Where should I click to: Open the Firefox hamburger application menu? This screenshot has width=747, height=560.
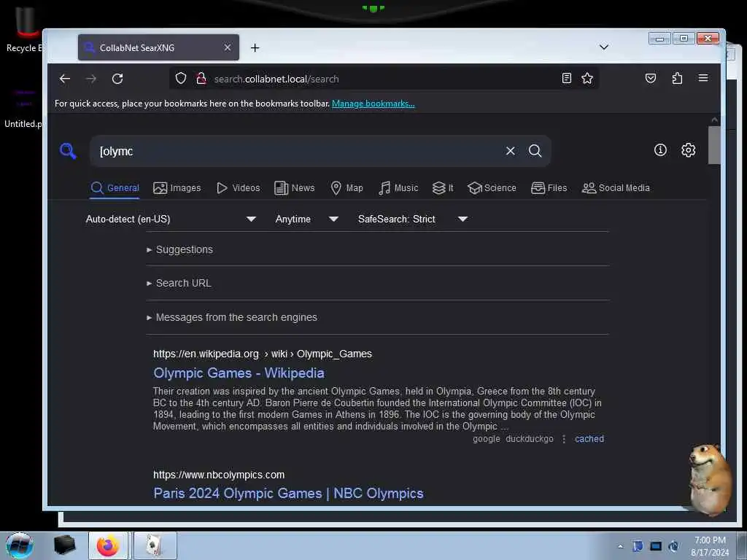[x=703, y=78]
